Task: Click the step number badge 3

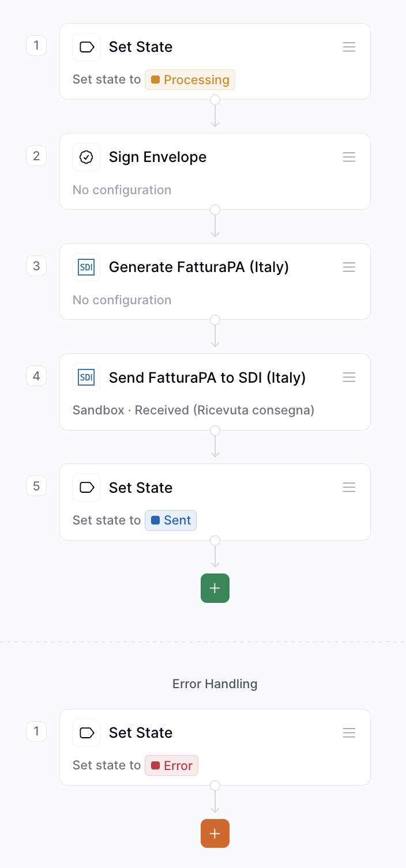Action: (x=36, y=266)
